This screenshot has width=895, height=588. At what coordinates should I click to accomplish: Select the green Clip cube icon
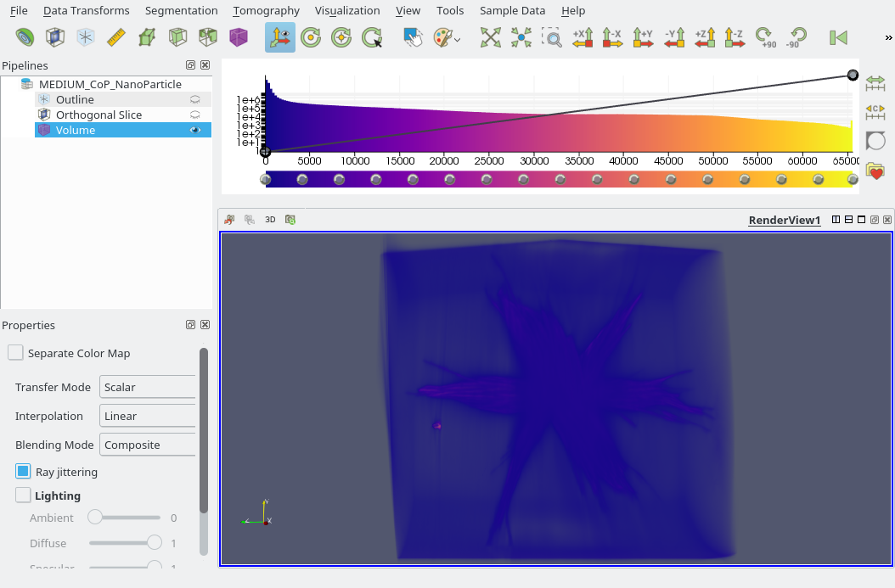click(177, 37)
